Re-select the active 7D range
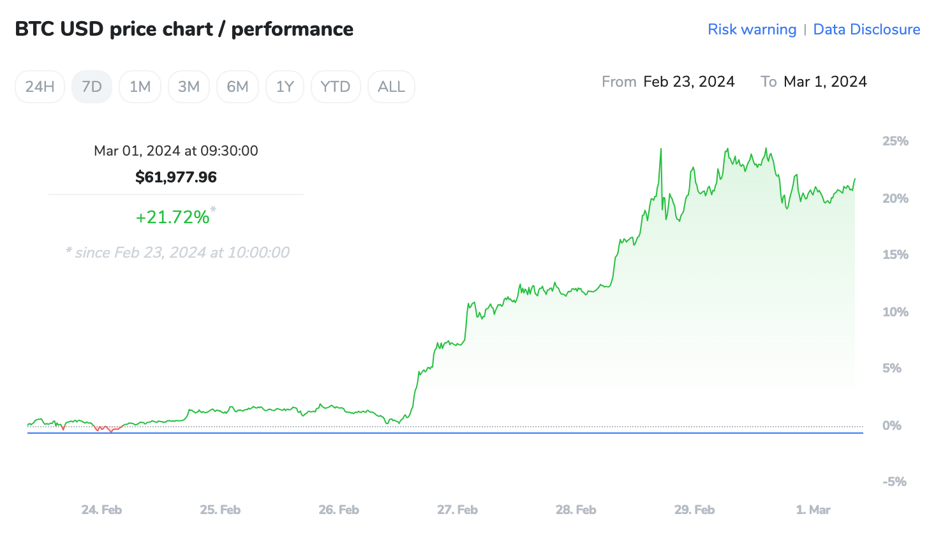 pos(91,86)
